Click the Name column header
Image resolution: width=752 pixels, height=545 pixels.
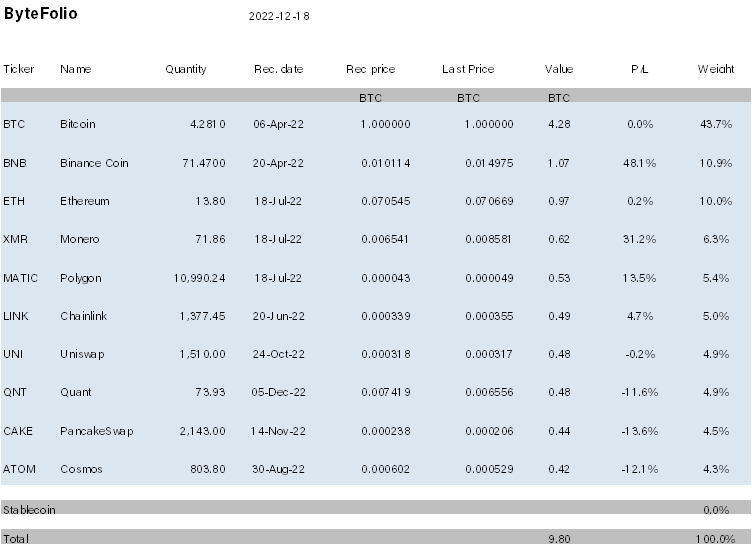76,69
